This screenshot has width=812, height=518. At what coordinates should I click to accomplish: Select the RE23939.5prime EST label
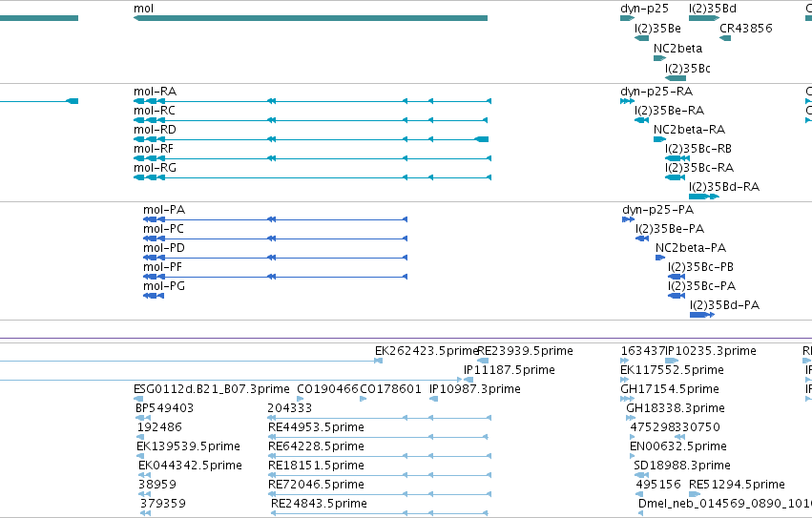tap(525, 351)
